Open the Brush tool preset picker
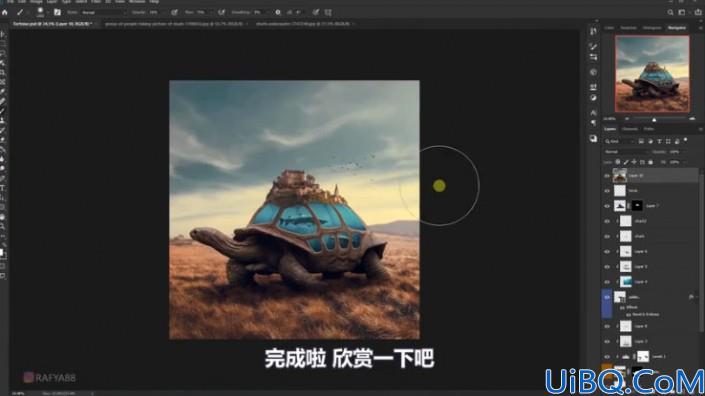 [x=20, y=13]
